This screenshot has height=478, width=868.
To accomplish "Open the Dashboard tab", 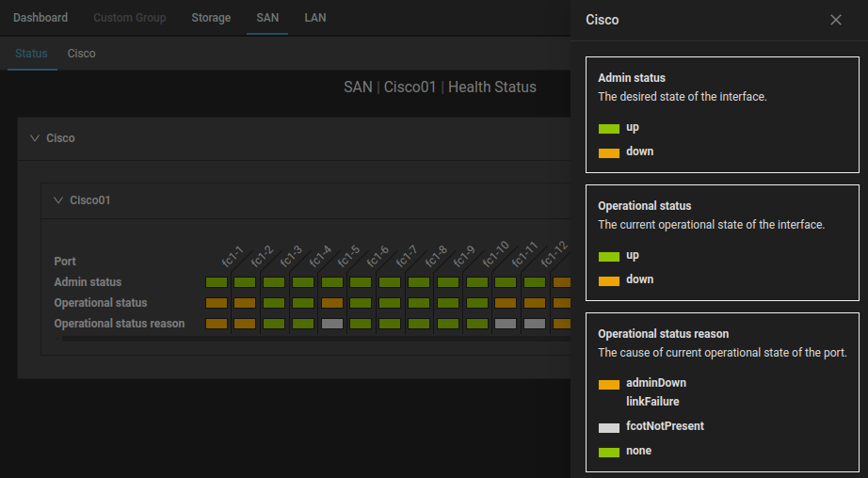I will click(40, 18).
